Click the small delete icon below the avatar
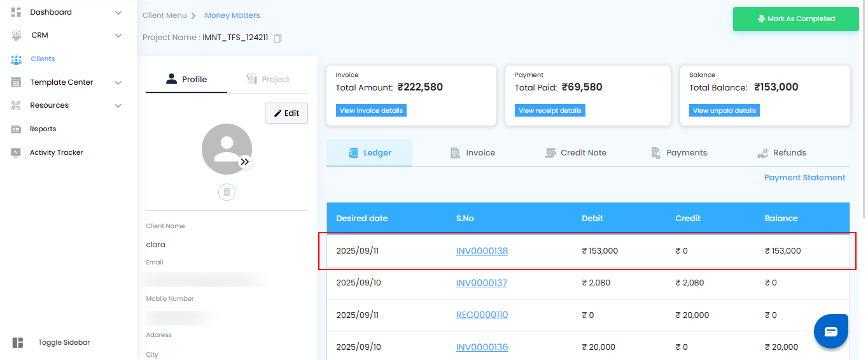The width and height of the screenshot is (868, 360). point(227,192)
